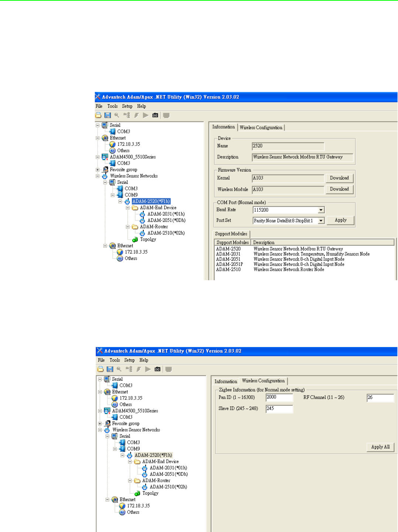
Task: Click the lightning bolt toolbar icon in upper window
Action: point(136,116)
